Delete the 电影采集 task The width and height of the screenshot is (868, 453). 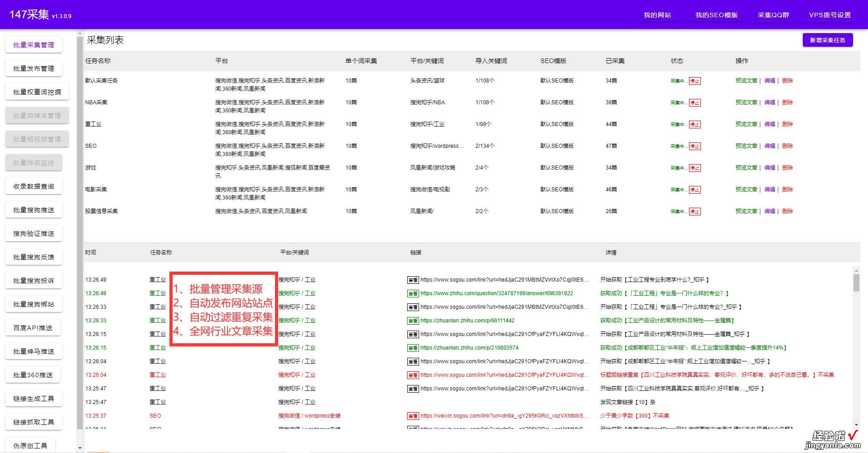[787, 190]
